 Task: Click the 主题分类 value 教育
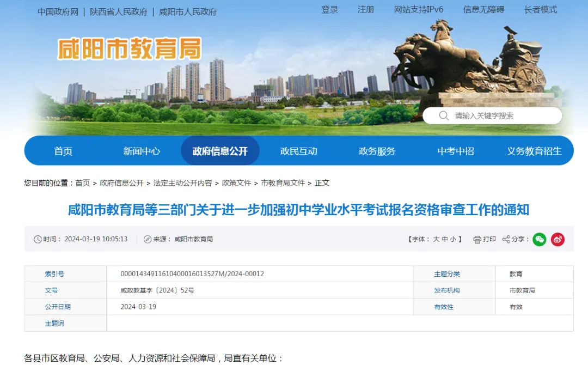pos(516,274)
